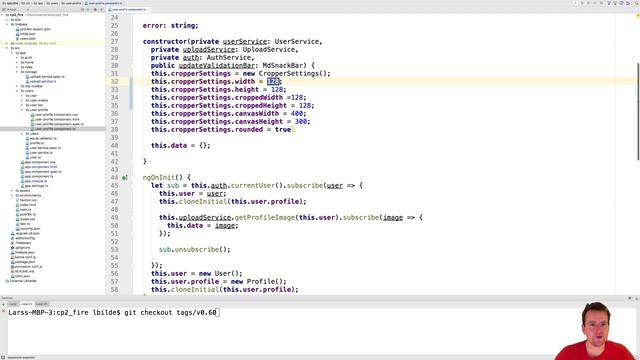The height and width of the screenshot is (360, 640).
Task: Click the terminal command line after tags/v0.60
Action: click(x=218, y=313)
